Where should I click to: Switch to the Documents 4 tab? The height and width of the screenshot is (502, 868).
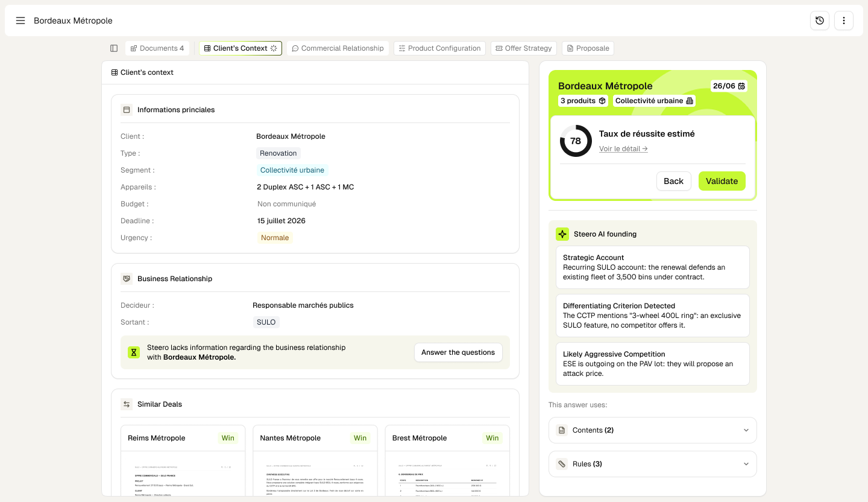tap(157, 48)
